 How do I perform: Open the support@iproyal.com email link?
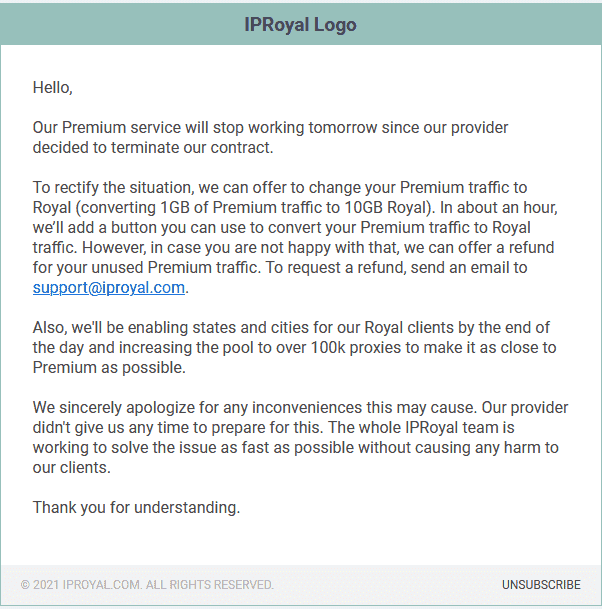[x=109, y=288]
